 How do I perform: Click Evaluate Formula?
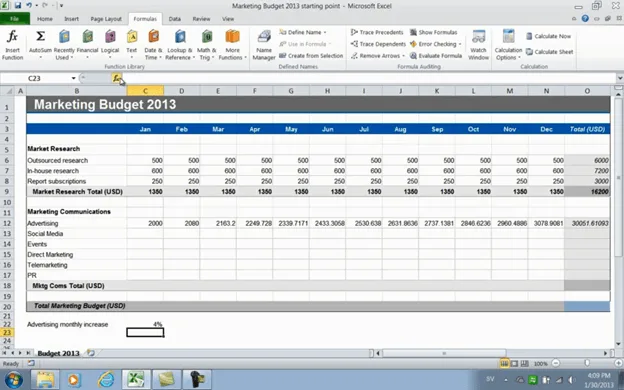(436, 56)
